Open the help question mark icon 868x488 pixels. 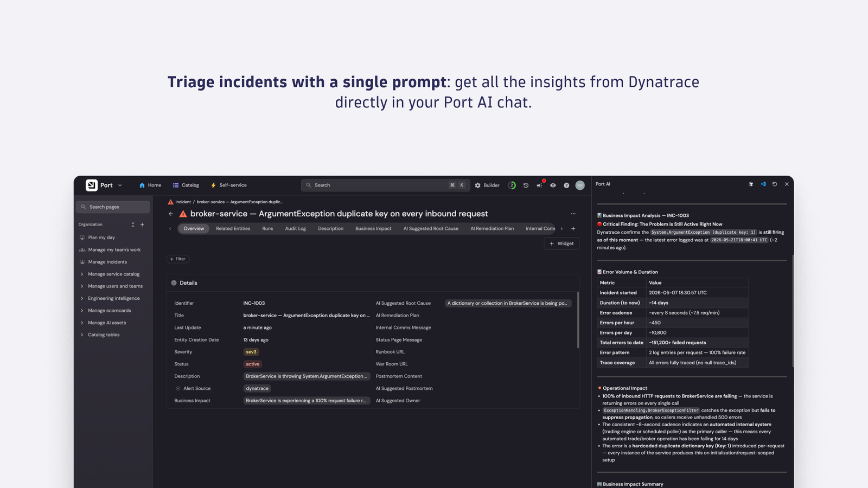click(x=566, y=185)
